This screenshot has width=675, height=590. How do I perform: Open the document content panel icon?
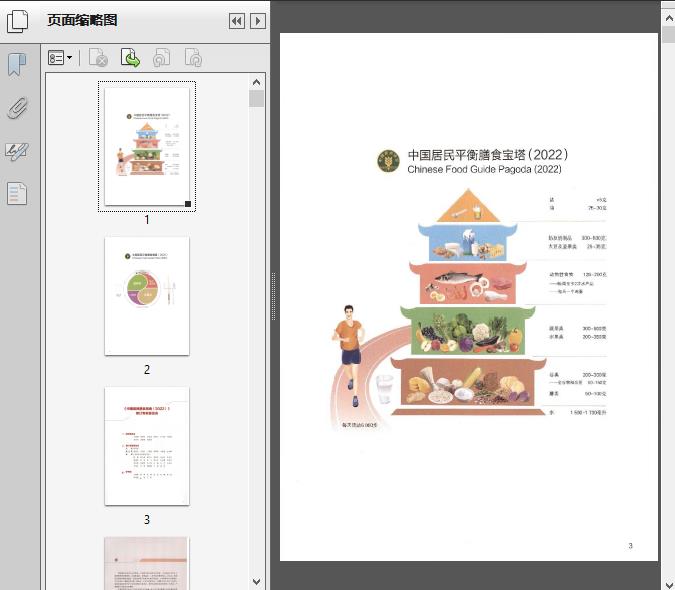pyautogui.click(x=17, y=193)
